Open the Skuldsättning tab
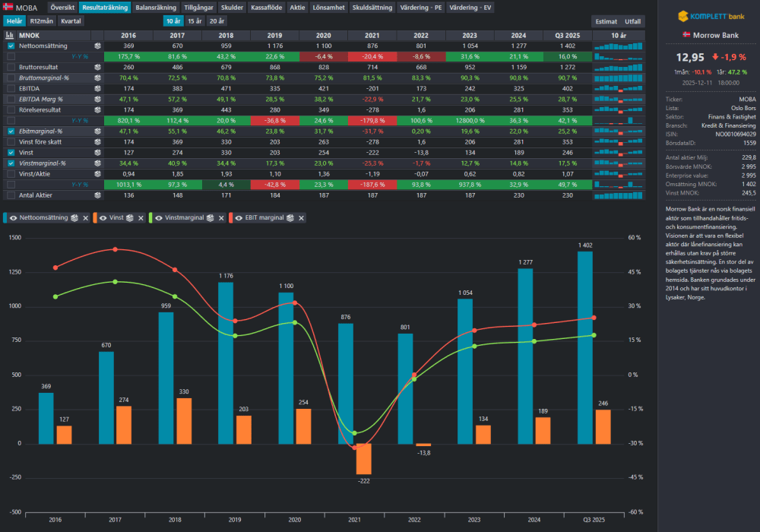Image resolution: width=760 pixels, height=532 pixels. pyautogui.click(x=372, y=8)
